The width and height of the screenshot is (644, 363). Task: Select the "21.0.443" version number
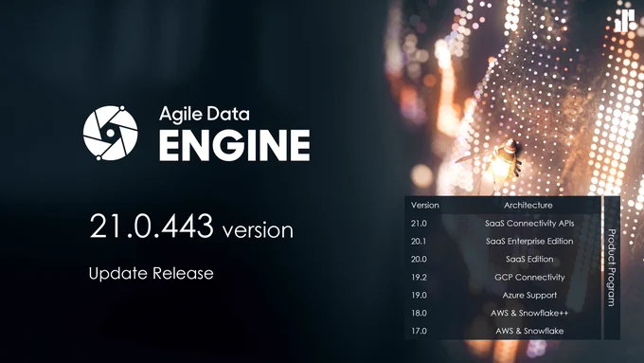pos(152,226)
